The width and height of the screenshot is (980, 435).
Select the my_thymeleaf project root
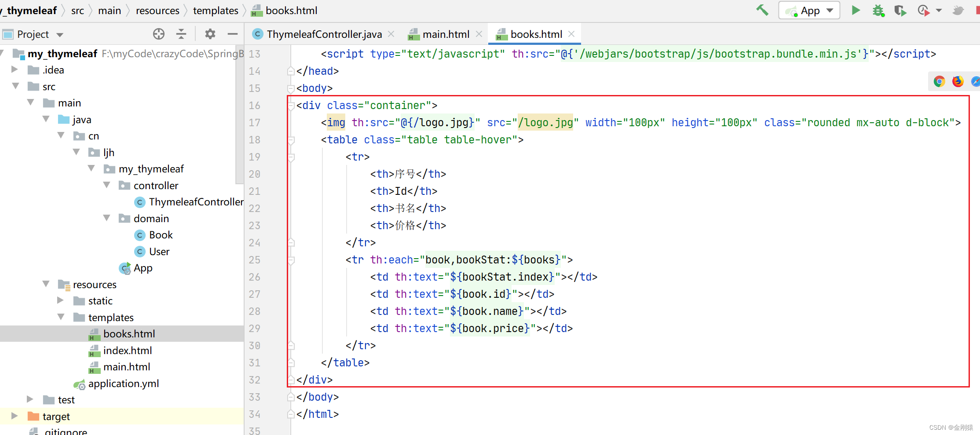pyautogui.click(x=62, y=54)
